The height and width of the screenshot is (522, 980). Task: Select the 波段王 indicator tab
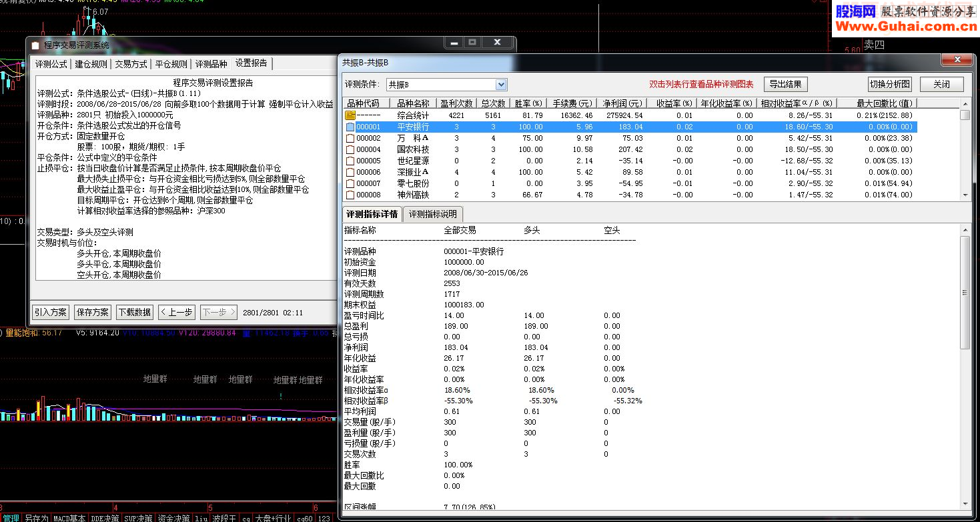224,518
